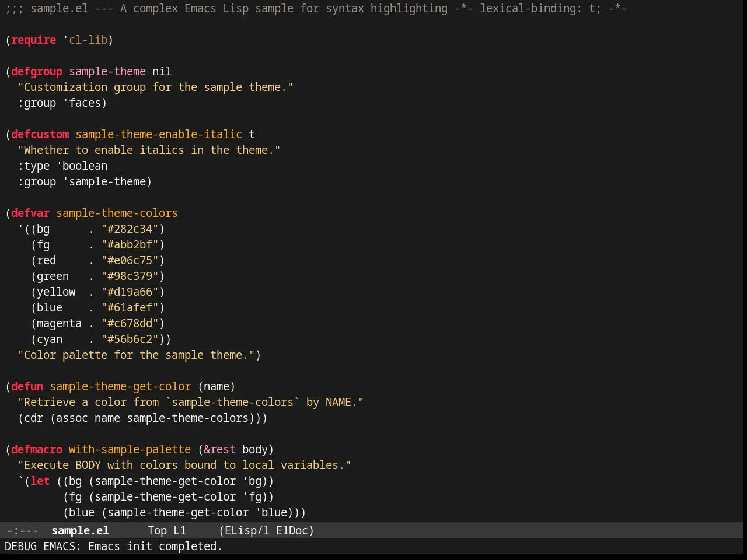Image resolution: width=747 pixels, height=560 pixels.
Task: Click the "Retrieve a color from" docstring
Action: pyautogui.click(x=191, y=402)
